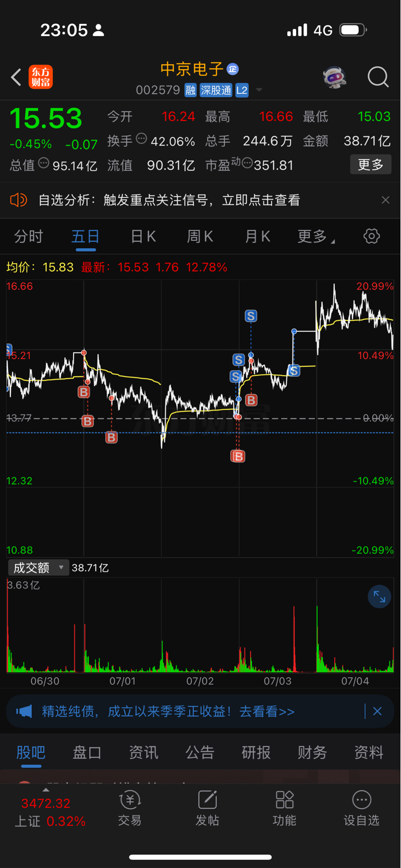The image size is (401, 868).
Task: Switch to 公告 tab
Action: (x=200, y=752)
